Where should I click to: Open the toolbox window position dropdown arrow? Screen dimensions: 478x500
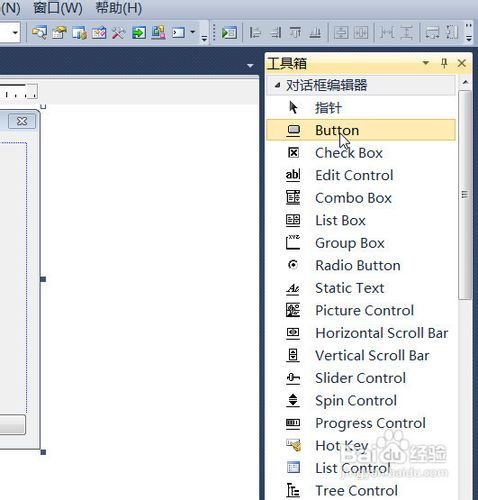coord(426,63)
